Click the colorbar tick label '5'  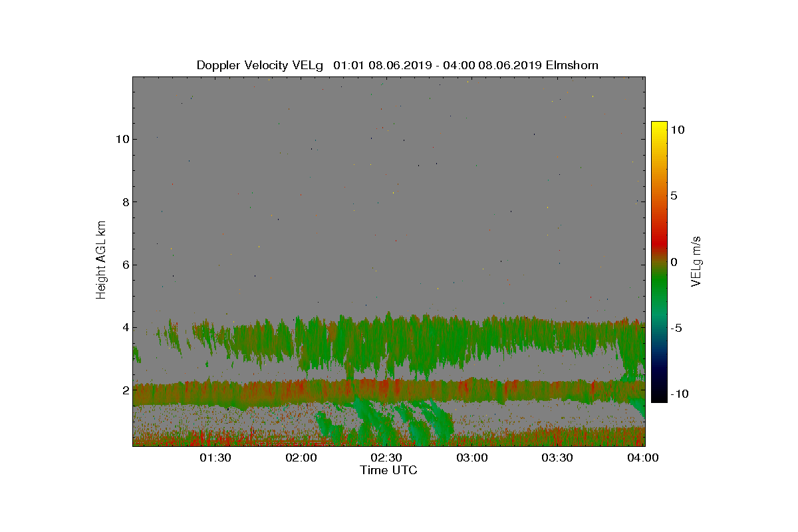[x=674, y=196]
